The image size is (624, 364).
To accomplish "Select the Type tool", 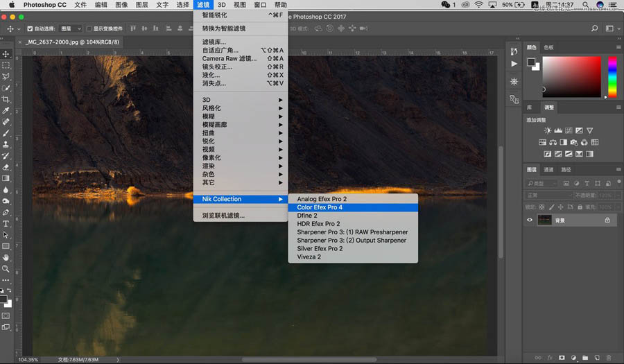I will (x=6, y=224).
